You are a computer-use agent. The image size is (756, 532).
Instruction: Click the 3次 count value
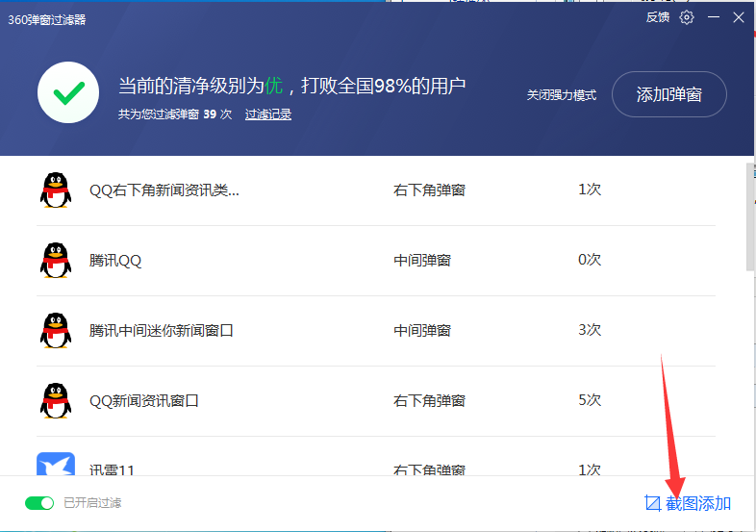(x=590, y=330)
